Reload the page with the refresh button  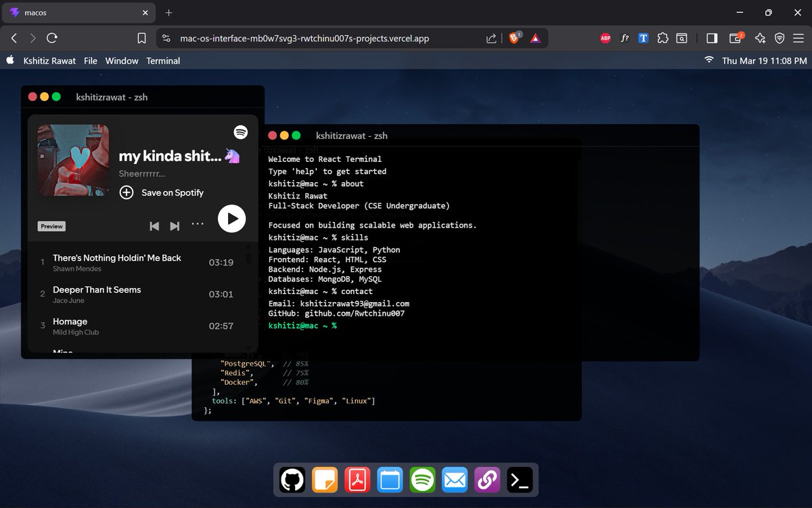point(52,39)
